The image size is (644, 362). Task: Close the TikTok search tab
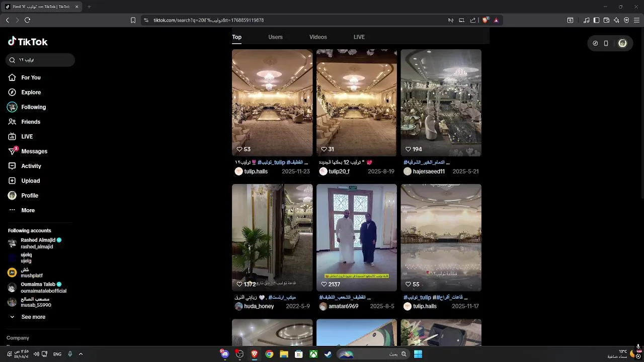coord(77,7)
